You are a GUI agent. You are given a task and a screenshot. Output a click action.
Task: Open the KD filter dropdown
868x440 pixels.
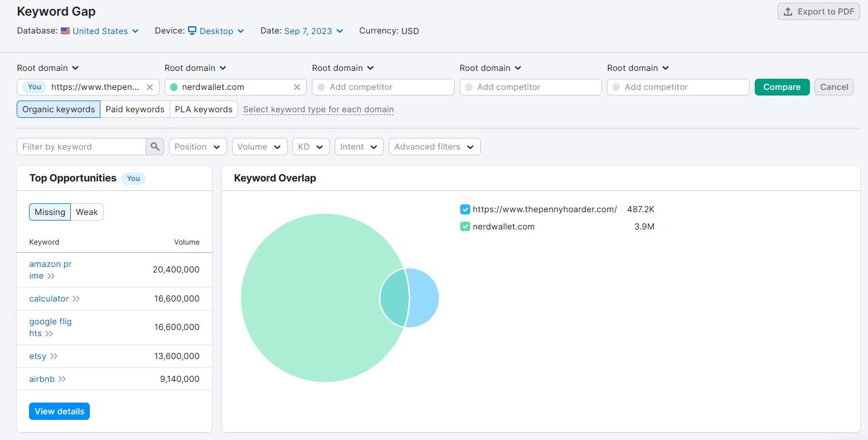[311, 147]
